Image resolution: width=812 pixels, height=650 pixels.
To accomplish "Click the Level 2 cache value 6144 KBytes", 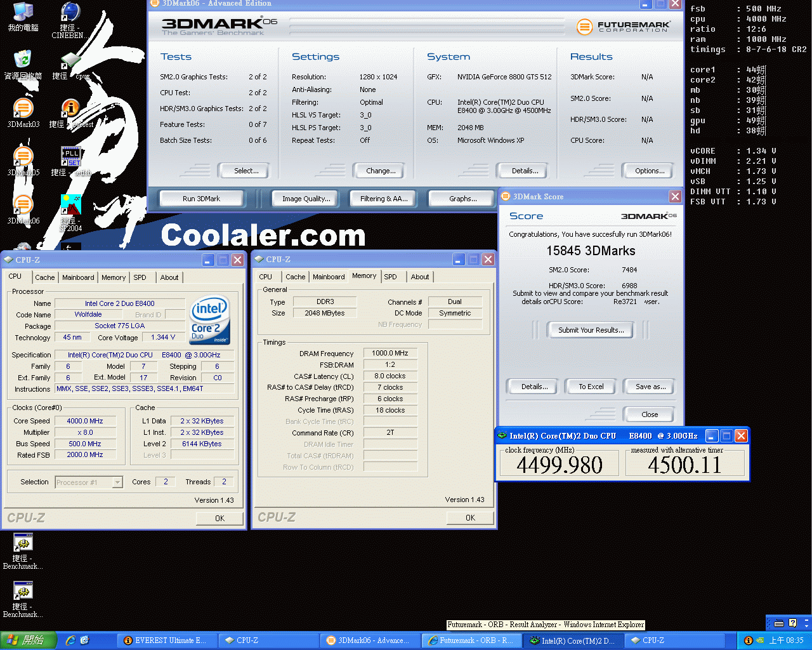I will click(x=202, y=444).
